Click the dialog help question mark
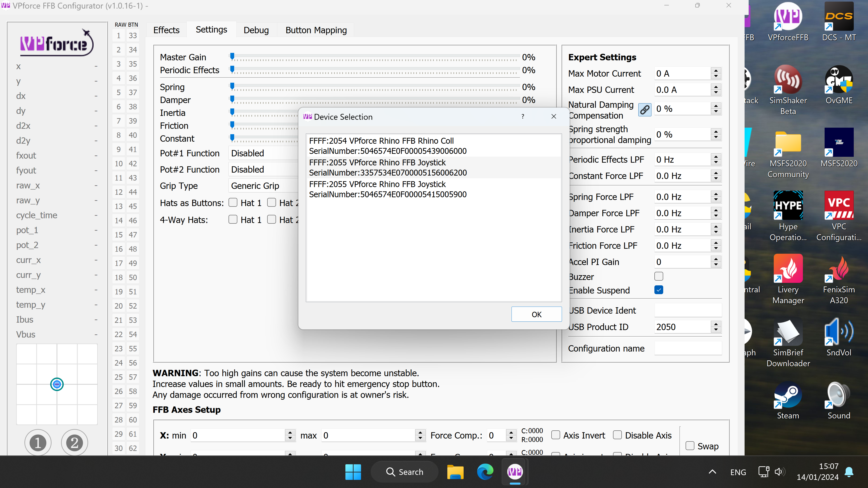 click(x=523, y=117)
